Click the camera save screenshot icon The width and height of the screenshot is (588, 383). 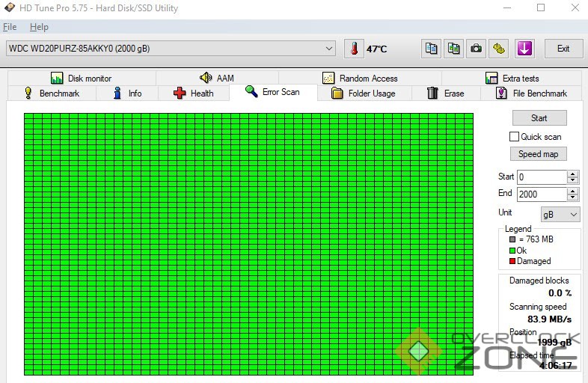click(x=477, y=49)
